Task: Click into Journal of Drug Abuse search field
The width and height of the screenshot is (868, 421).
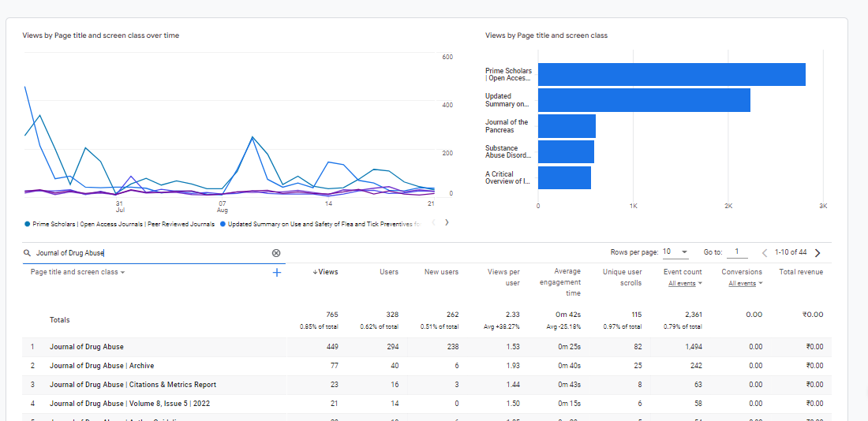Action: (x=150, y=253)
